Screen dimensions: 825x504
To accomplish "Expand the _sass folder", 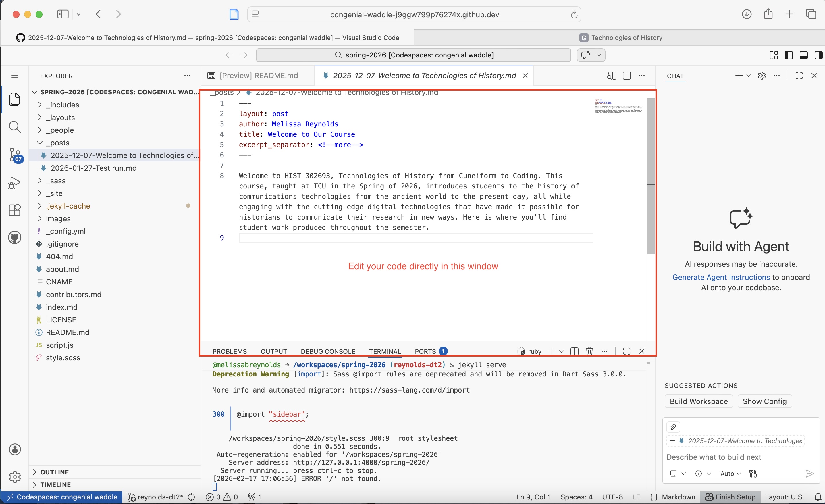I will (40, 181).
